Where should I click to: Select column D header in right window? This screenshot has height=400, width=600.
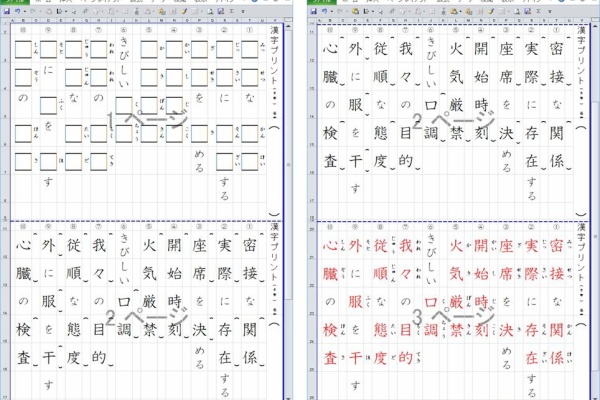point(355,20)
